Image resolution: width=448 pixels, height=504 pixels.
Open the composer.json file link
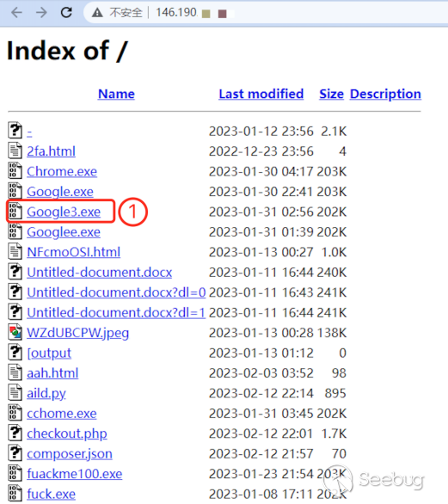tap(70, 454)
